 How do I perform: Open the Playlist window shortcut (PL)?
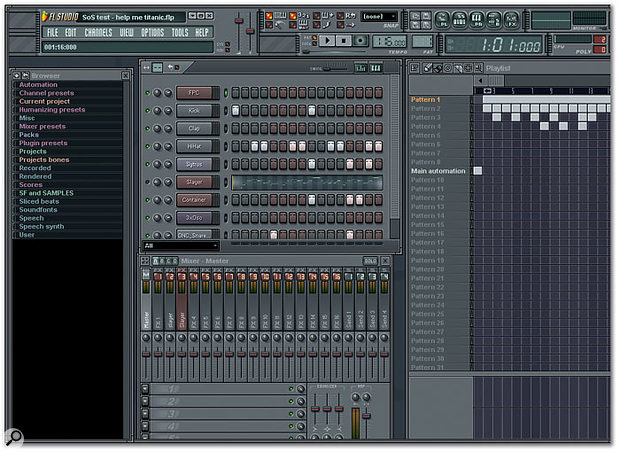pyautogui.click(x=442, y=19)
